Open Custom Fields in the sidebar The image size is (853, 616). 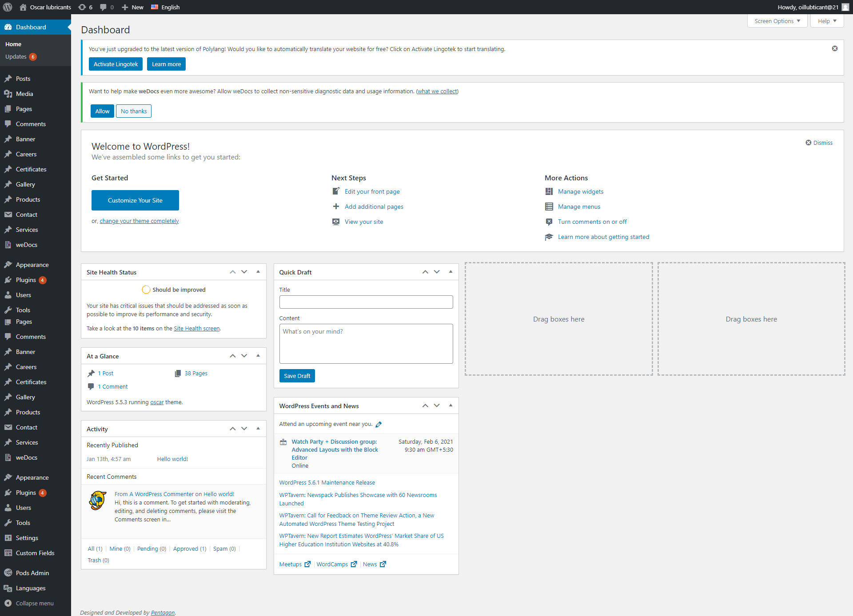(36, 553)
